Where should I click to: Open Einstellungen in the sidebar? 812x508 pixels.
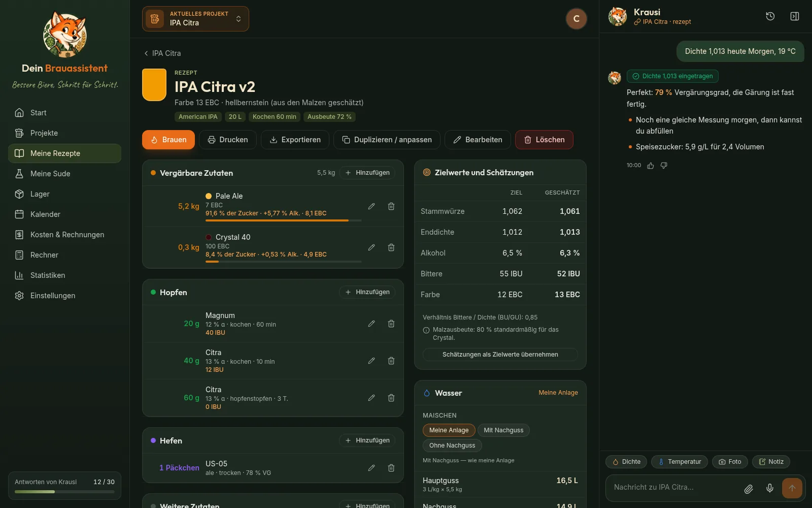point(64,296)
